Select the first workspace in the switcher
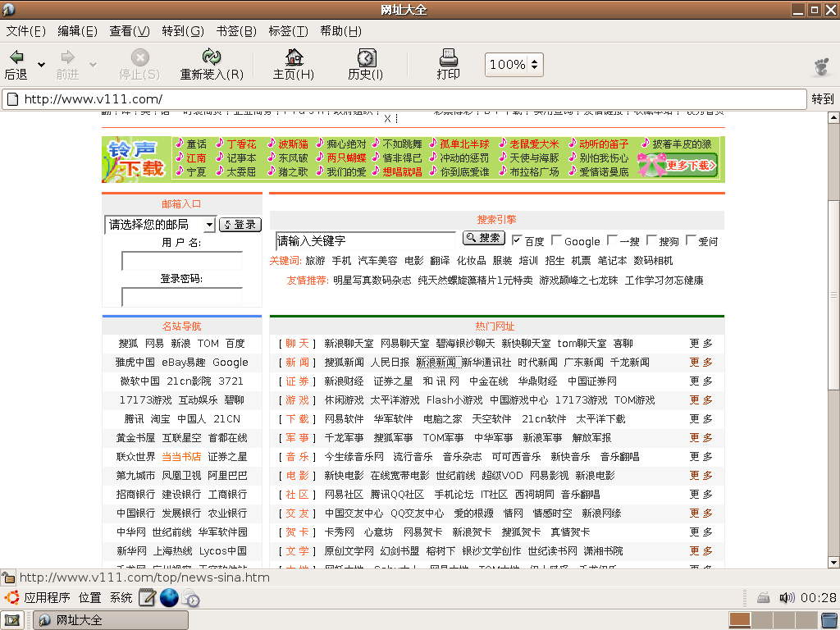The image size is (840, 630). 739,620
